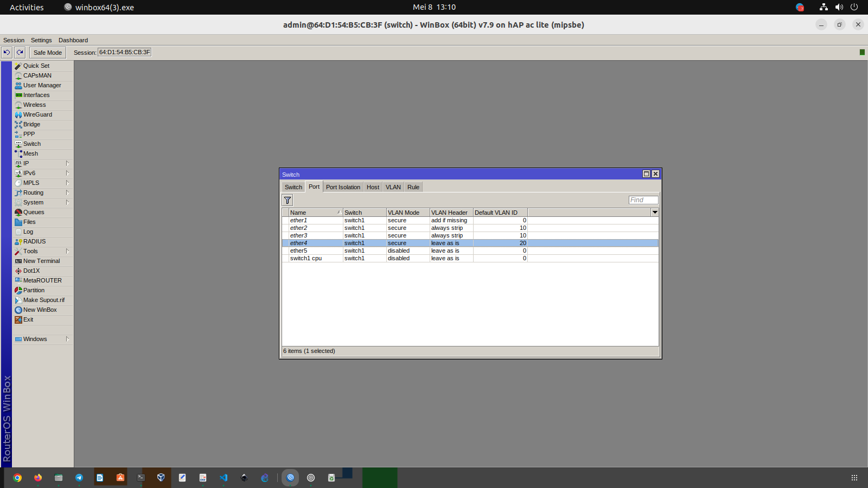The width and height of the screenshot is (868, 488).
Task: Switch to the Rule tab
Action: coord(413,187)
